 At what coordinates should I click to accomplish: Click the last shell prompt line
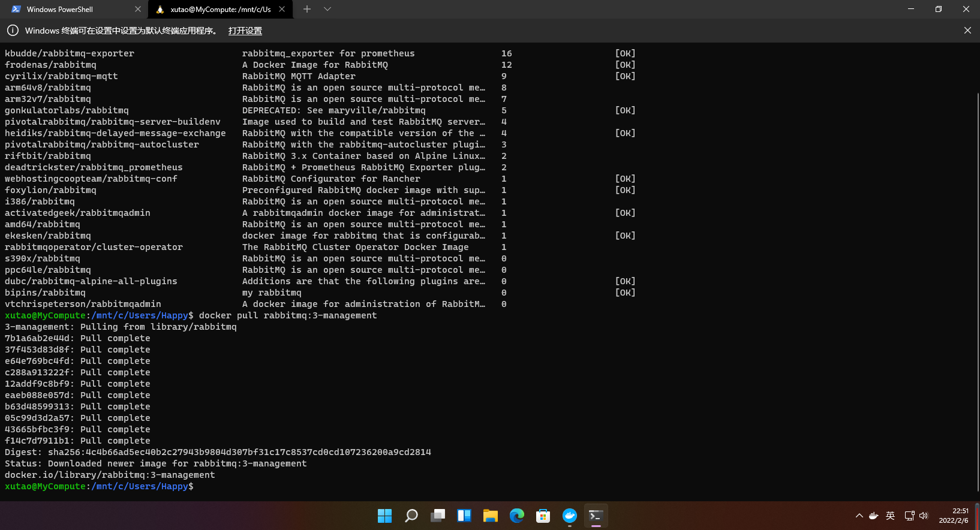[99, 486]
